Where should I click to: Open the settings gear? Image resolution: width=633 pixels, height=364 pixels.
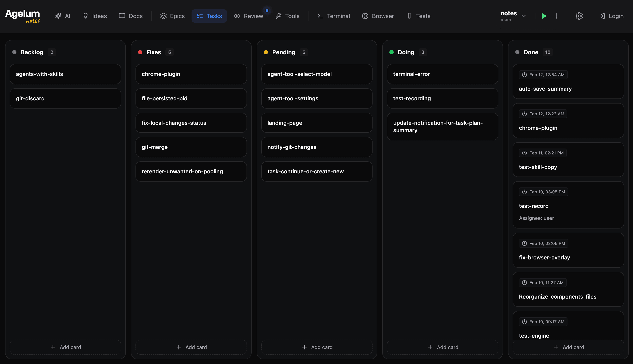[x=579, y=16]
